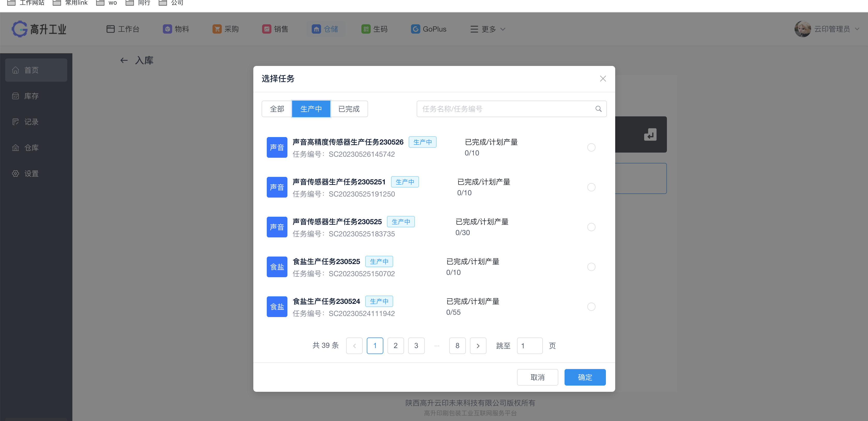This screenshot has height=421, width=868.
Task: Click the back arrow beside 入库
Action: click(x=124, y=60)
